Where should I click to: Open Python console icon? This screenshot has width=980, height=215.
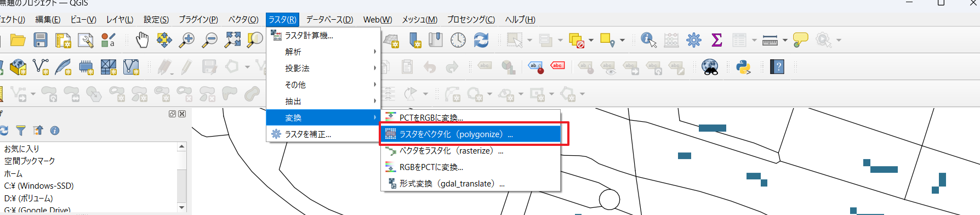pos(743,67)
